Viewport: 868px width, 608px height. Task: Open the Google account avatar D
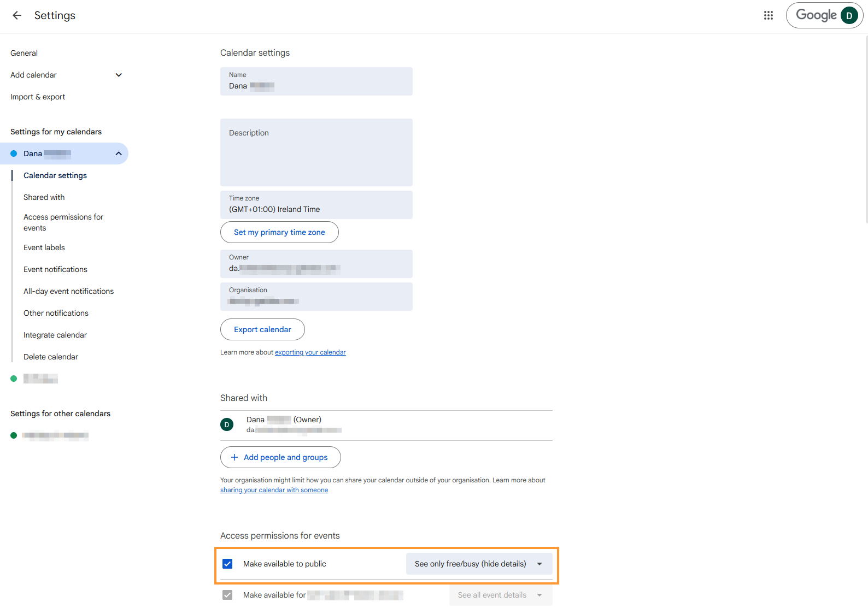point(849,15)
